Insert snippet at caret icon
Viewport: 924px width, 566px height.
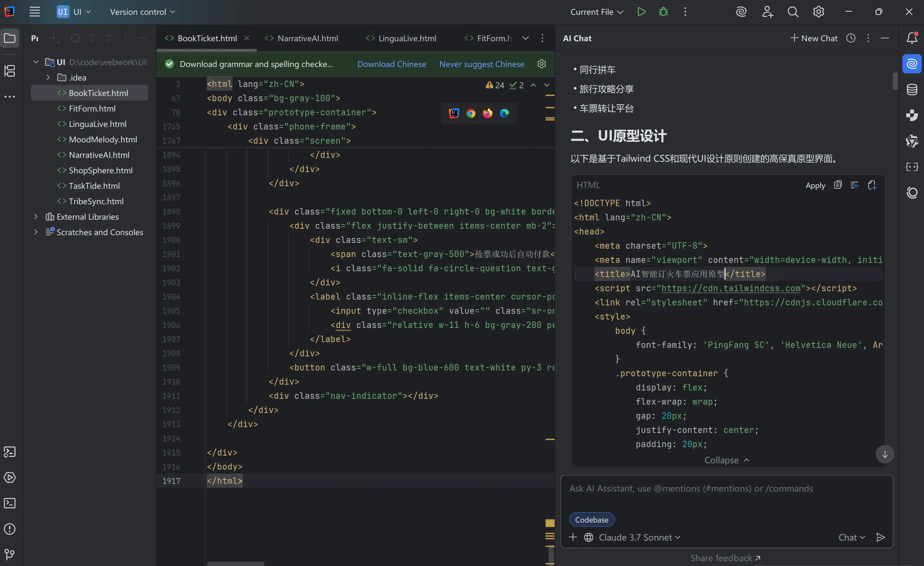click(x=855, y=185)
